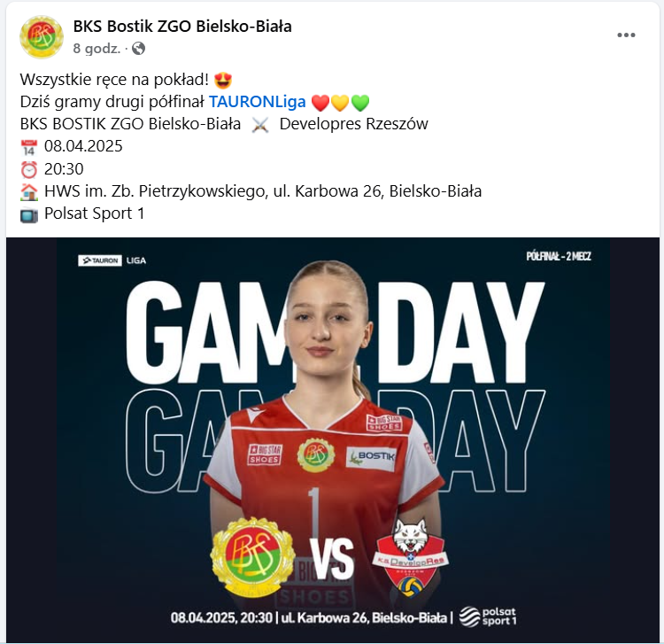
Task: Click the heart-eyes emoji in post
Action: pos(223,80)
